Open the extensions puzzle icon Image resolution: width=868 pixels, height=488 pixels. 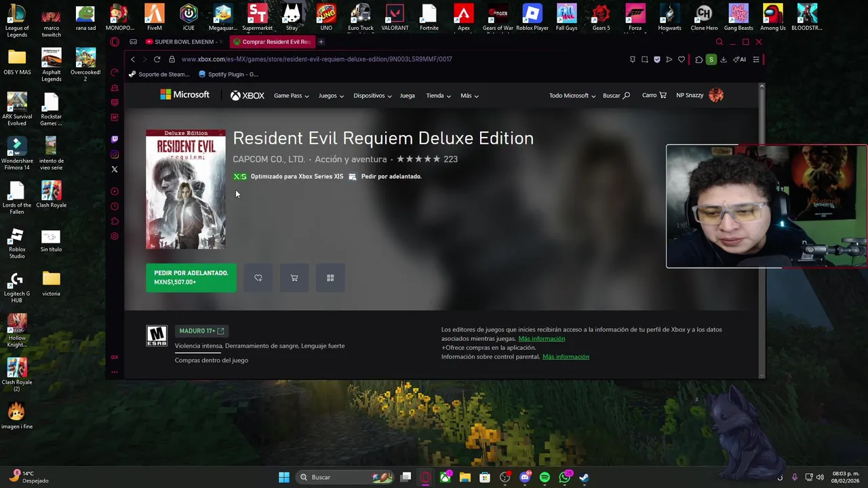coord(699,60)
